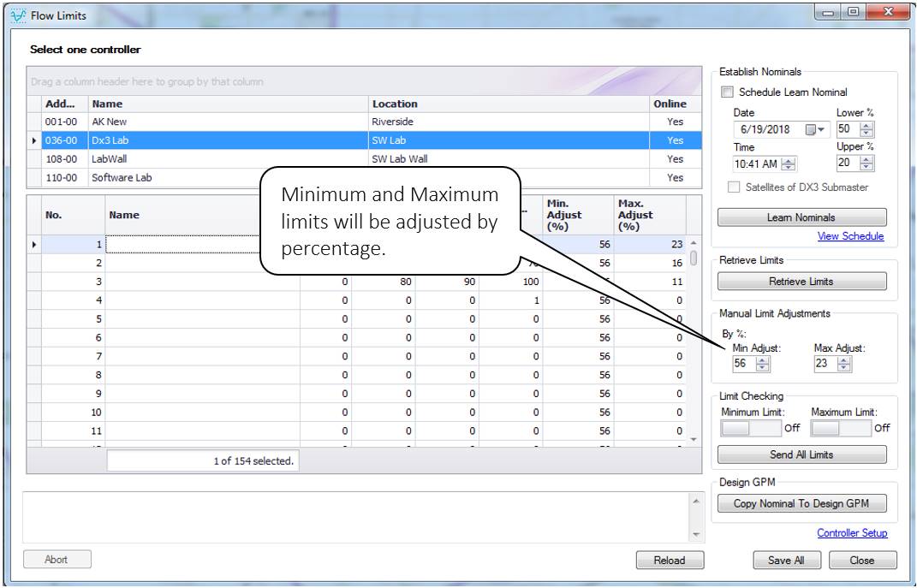
Task: Click the 1 of 154 selected status box
Action: (203, 461)
